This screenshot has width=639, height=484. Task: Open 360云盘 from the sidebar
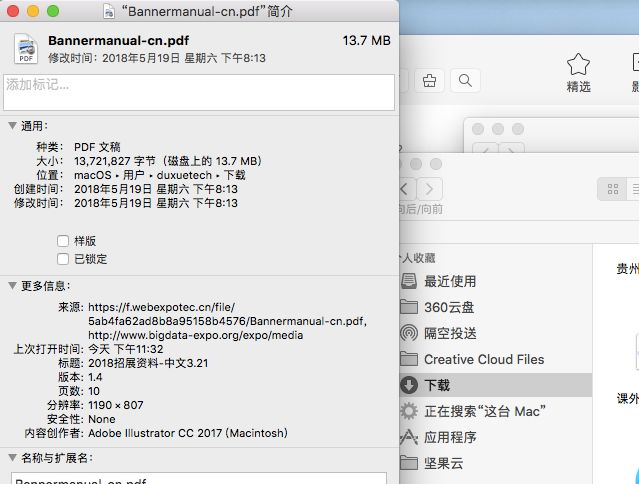click(449, 307)
